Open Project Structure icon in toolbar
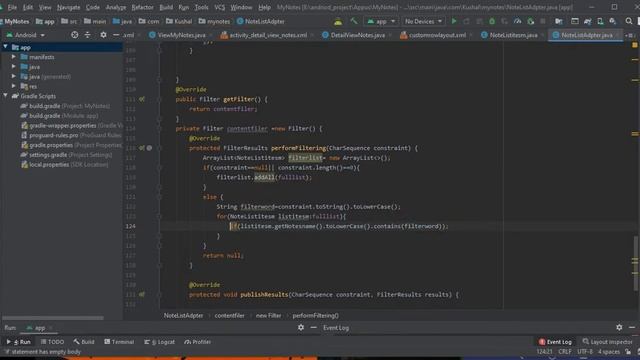This screenshot has width=640, height=360. pyautogui.click(x=558, y=21)
